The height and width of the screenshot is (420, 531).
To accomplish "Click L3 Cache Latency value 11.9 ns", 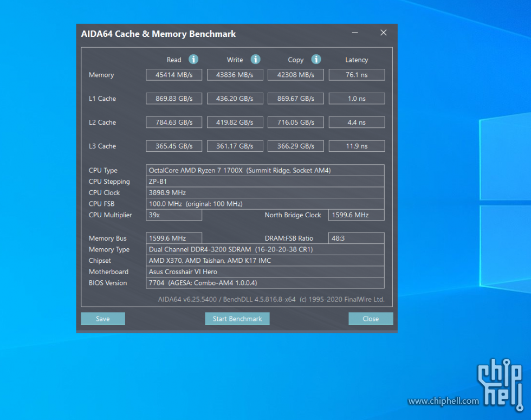I will click(357, 146).
